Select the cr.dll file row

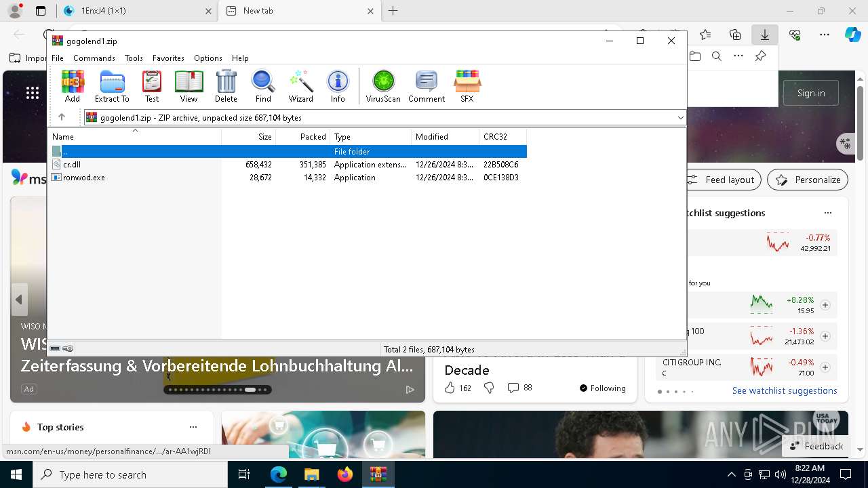[x=288, y=165]
